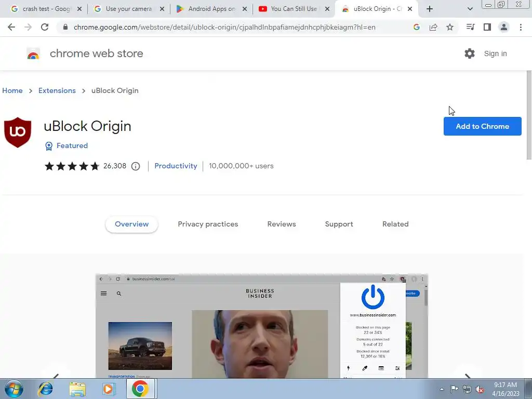Show hidden tray icons arrow
Screen dimensions: 532x399
(442, 389)
